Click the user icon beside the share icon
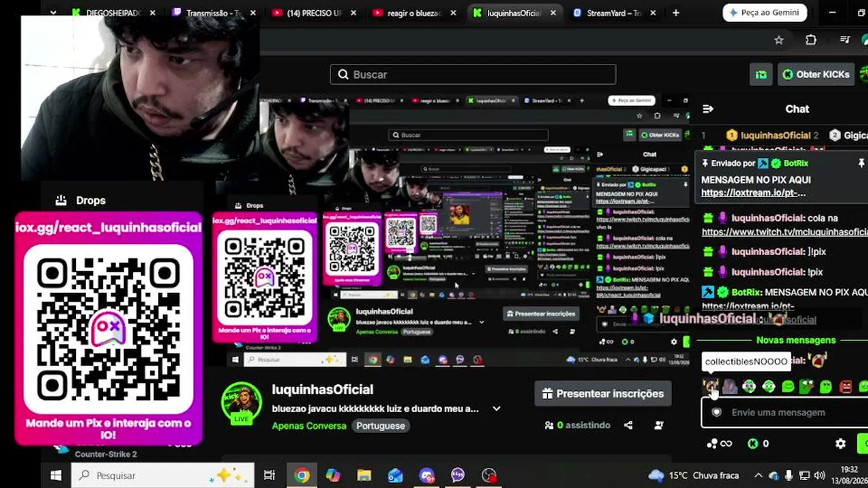The image size is (868, 488). [x=659, y=426]
